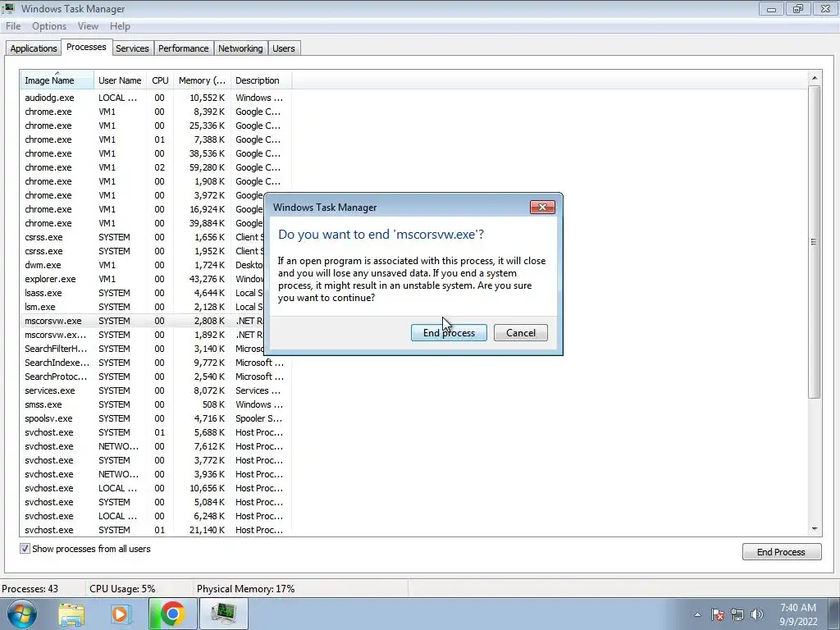Close the confirmation dialog with the X
This screenshot has height=630, width=840.
tap(542, 207)
